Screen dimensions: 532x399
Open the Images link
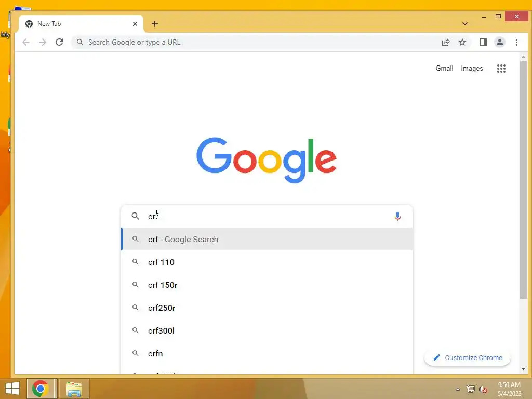point(472,68)
